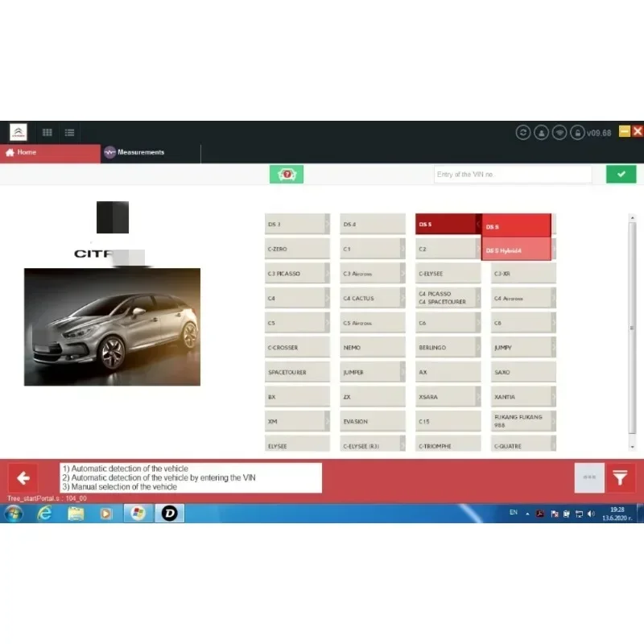
Task: Select the BX model
Action: [297, 397]
